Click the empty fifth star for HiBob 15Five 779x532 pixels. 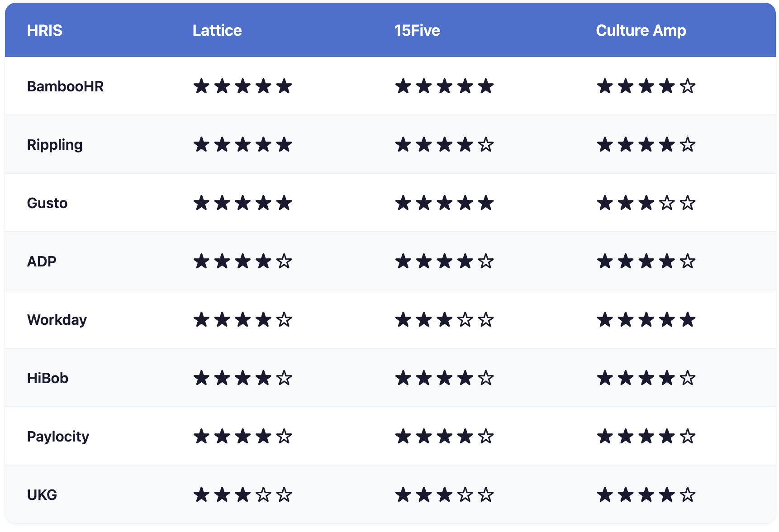[486, 378]
